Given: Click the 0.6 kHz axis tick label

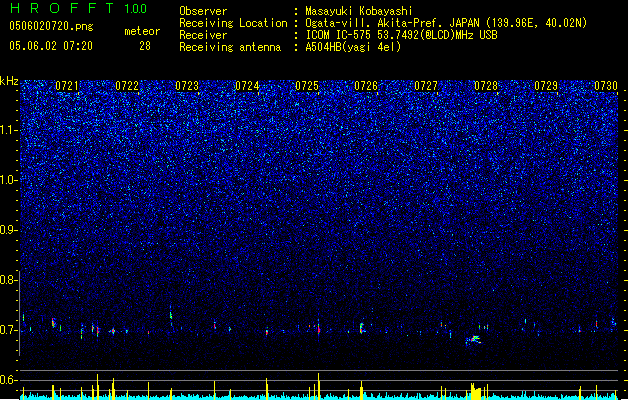Looking at the screenshot, I should click(9, 380).
